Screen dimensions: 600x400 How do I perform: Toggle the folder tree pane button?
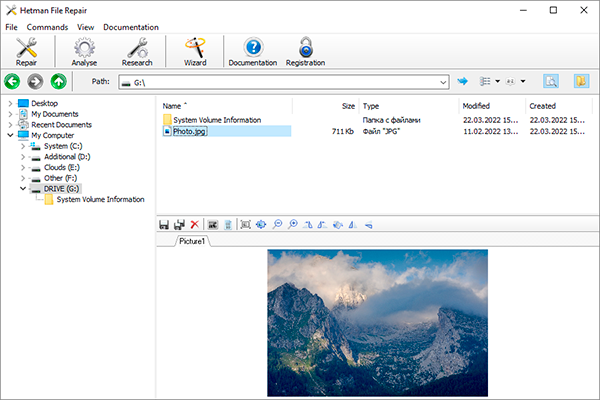pos(581,81)
